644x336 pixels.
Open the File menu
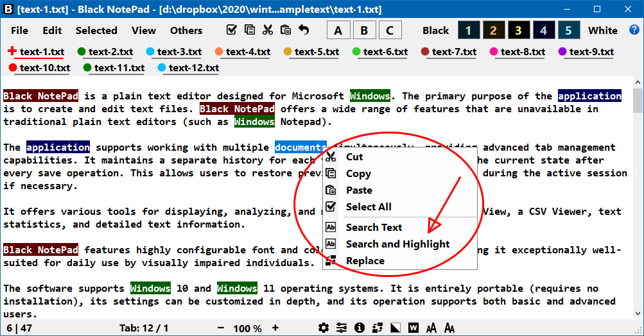tap(19, 30)
